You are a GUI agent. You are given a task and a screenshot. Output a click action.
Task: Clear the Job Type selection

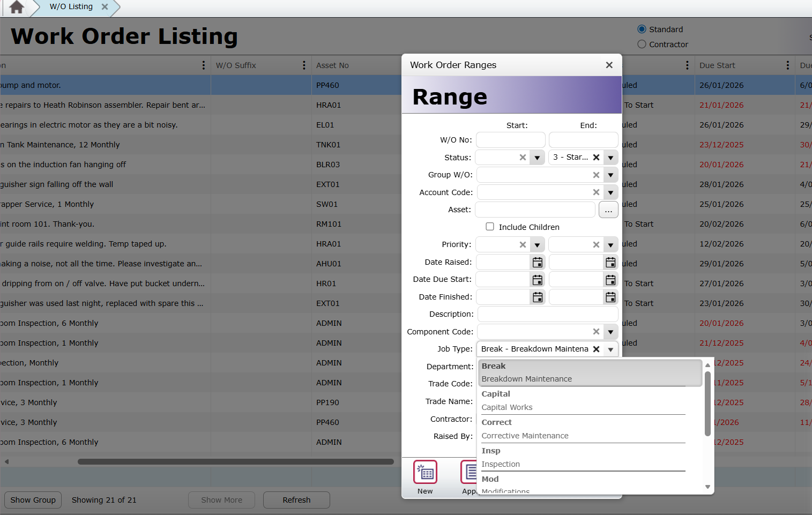point(596,349)
